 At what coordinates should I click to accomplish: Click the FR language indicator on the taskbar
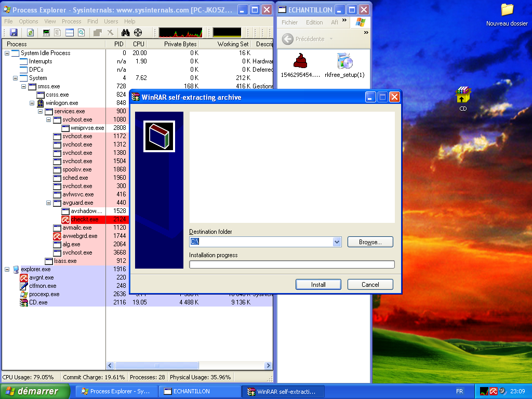459,392
